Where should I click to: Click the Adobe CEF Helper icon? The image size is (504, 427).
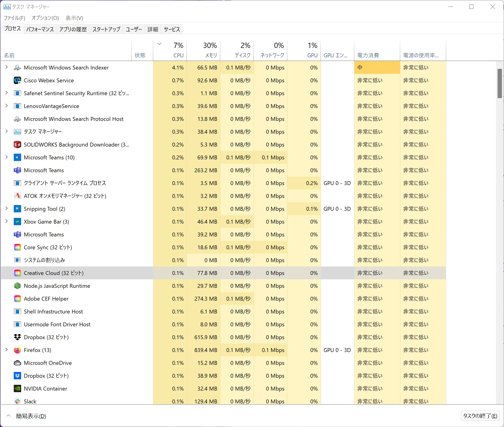pyautogui.click(x=17, y=299)
